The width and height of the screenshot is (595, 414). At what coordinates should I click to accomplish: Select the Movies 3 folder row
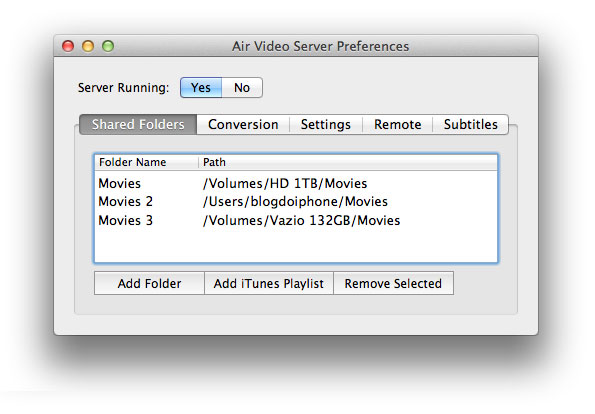pos(296,220)
